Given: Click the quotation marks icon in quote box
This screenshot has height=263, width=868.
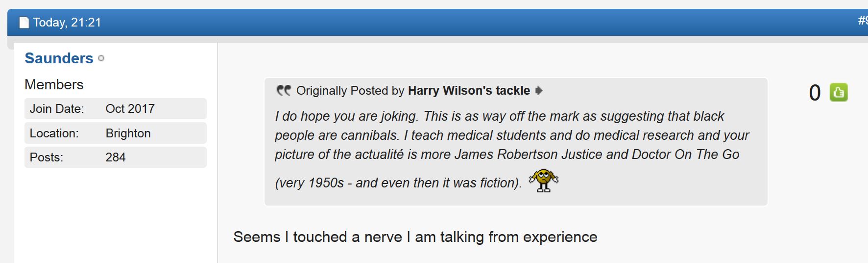Looking at the screenshot, I should click(x=284, y=90).
